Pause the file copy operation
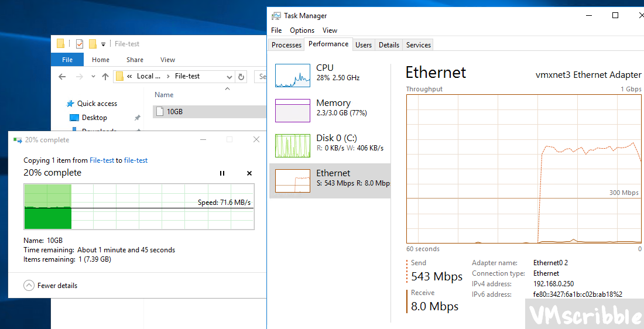Image resolution: width=644 pixels, height=329 pixels. point(222,173)
